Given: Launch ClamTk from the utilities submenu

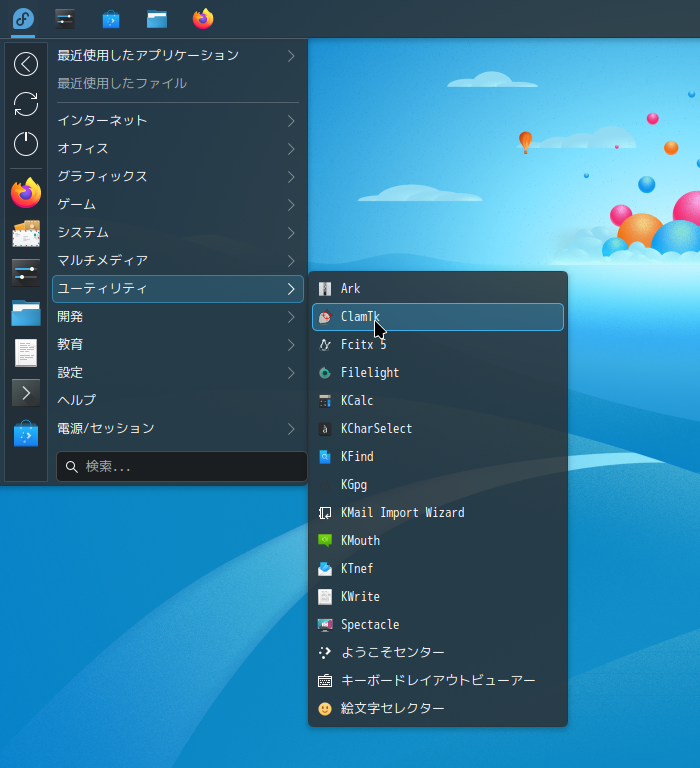Looking at the screenshot, I should [x=438, y=317].
